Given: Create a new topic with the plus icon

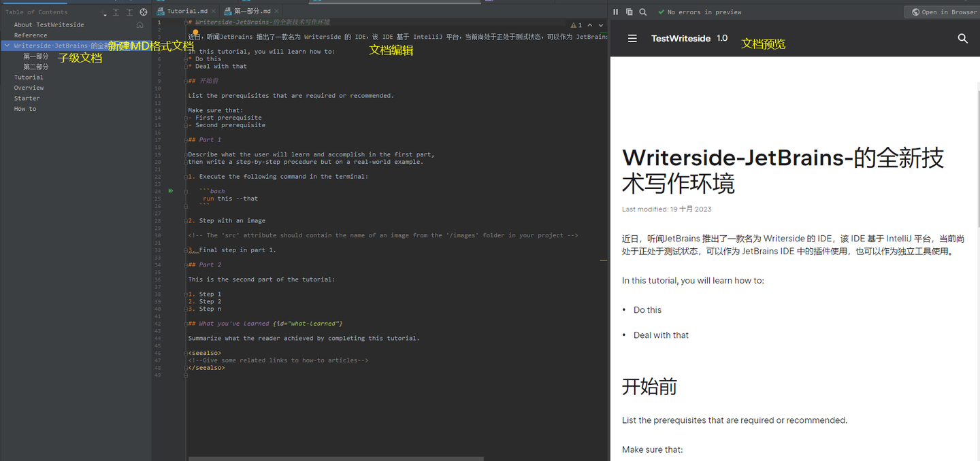Looking at the screenshot, I should pos(101,12).
